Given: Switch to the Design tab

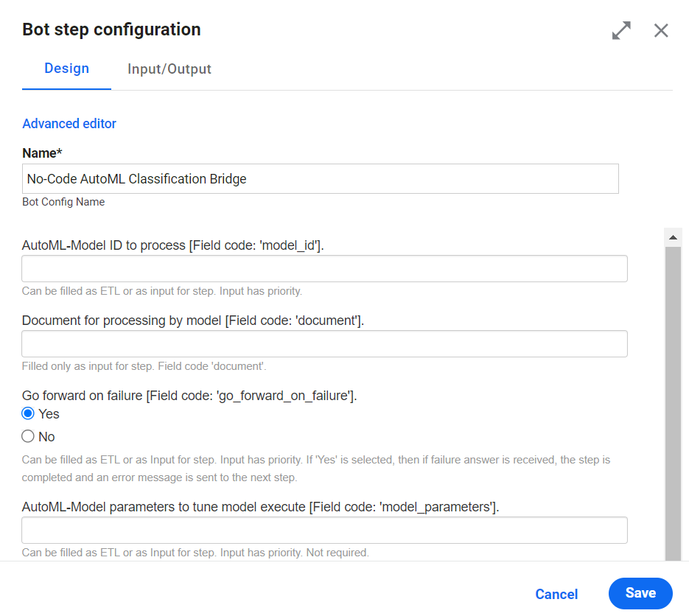Looking at the screenshot, I should [67, 69].
